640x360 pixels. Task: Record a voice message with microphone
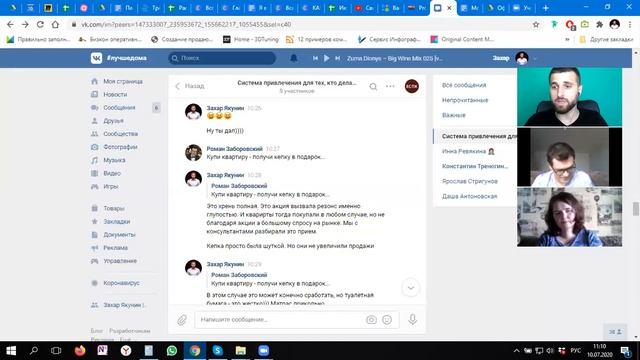click(x=412, y=319)
